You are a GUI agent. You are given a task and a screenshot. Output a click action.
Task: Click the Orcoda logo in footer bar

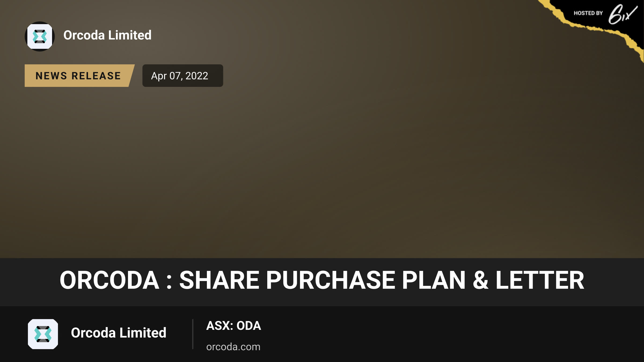pos(43,334)
